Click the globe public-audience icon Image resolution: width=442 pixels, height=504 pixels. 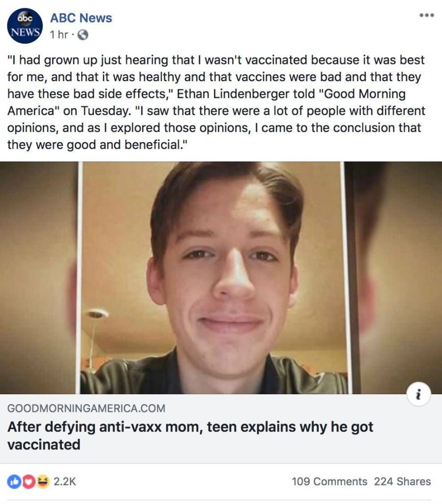83,35
